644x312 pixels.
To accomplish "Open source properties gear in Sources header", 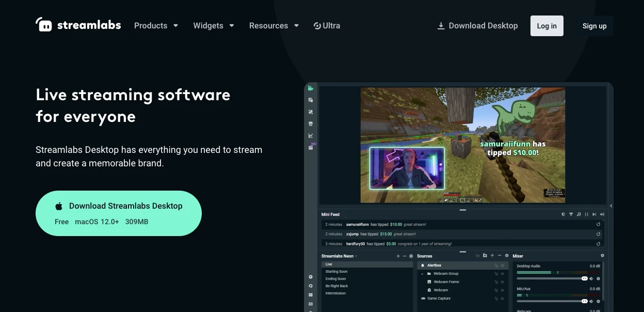I will [507, 256].
